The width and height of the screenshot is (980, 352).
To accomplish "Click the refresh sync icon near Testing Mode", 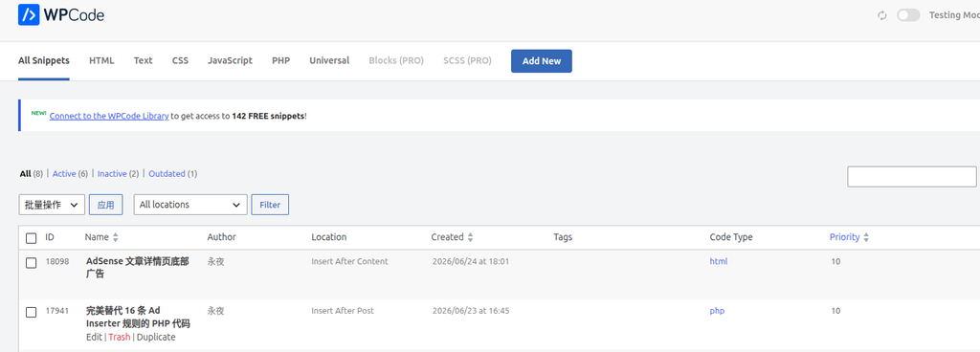I will point(881,15).
